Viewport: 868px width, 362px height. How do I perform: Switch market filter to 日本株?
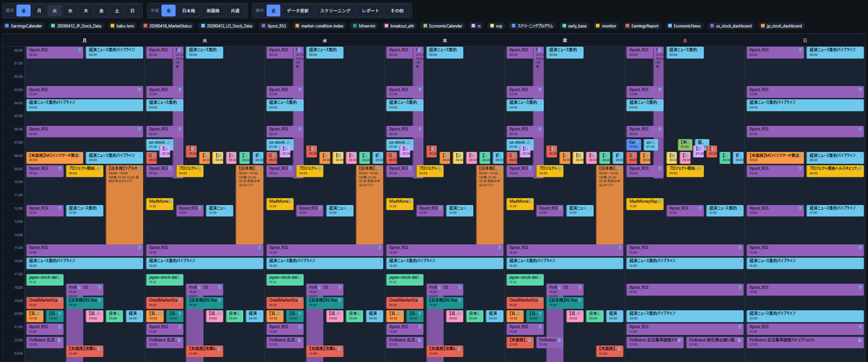tap(188, 12)
